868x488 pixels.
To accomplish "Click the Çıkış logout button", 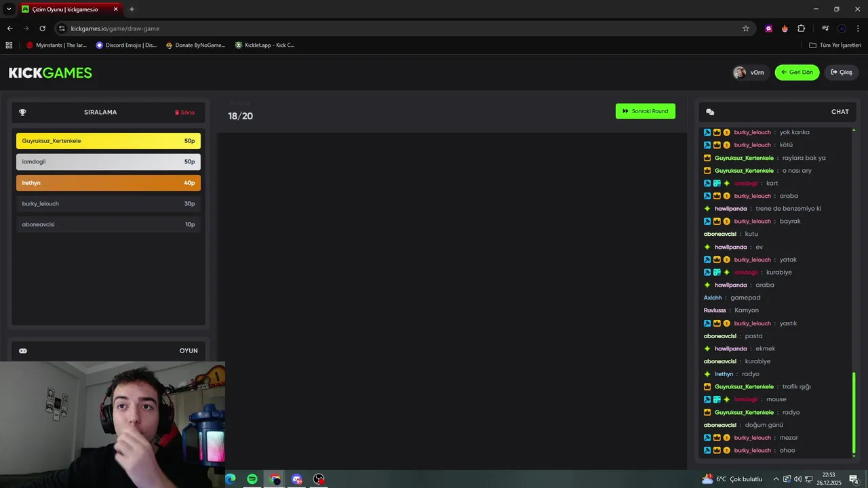I will [x=842, y=73].
